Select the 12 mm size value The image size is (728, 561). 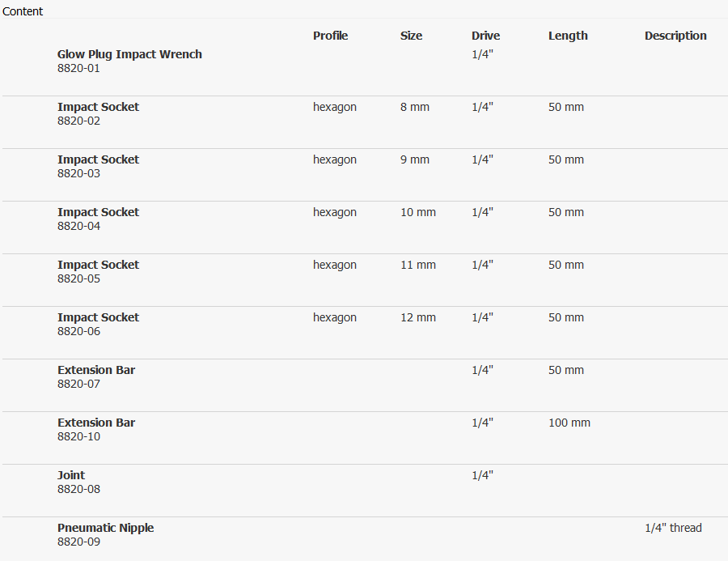coord(417,317)
